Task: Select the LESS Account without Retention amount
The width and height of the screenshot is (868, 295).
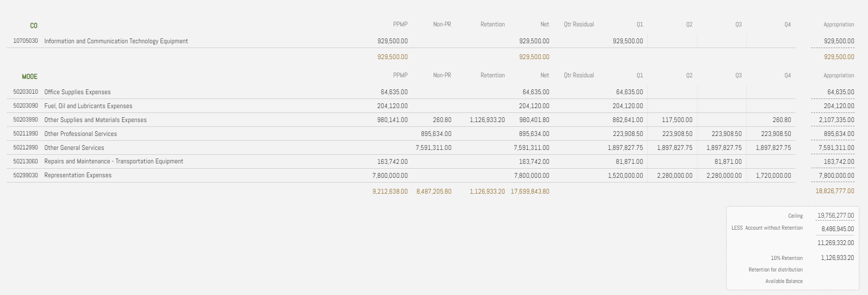Action: click(837, 229)
